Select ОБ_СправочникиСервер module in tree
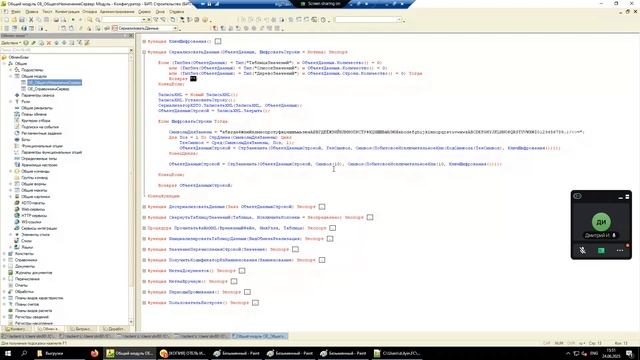Screen dimensions: 640x360 tap(49, 89)
